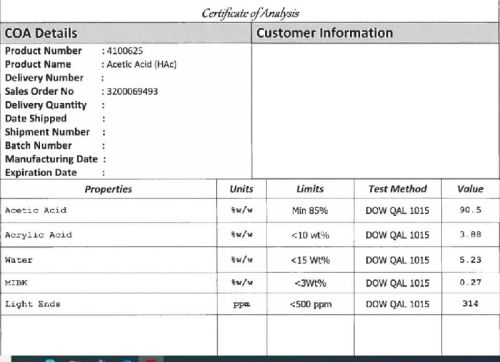Click the 'Manufacturing Date' label
This screenshot has width=500, height=362.
point(51,159)
